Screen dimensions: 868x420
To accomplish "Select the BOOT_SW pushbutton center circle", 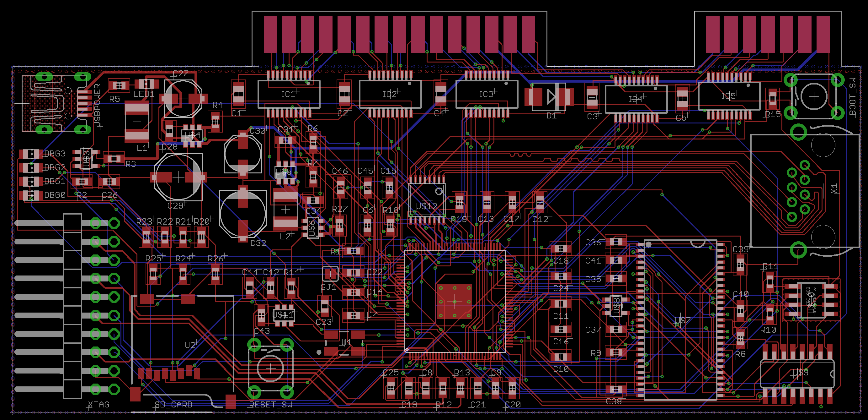I will (814, 97).
